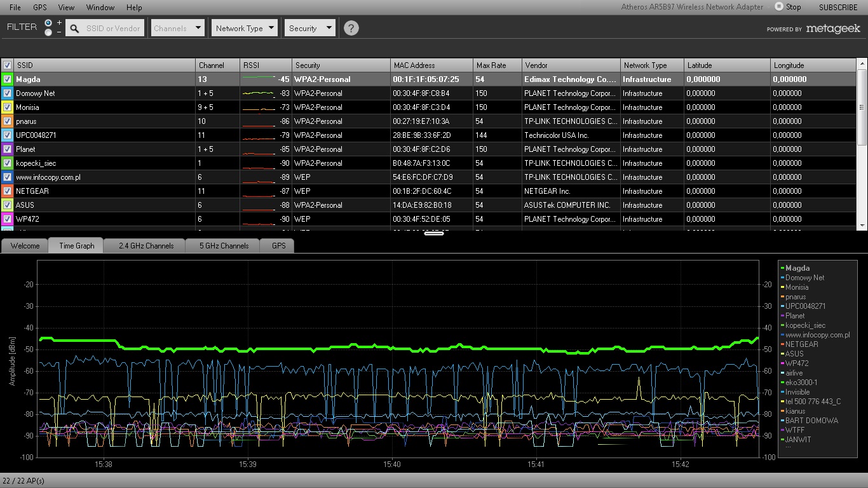Screen dimensions: 868x488
Task: Click the Edimax Technology vendor cell
Action: coord(571,79)
